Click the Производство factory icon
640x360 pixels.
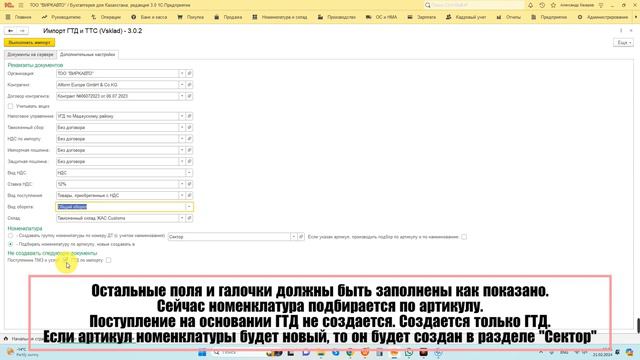[320, 17]
